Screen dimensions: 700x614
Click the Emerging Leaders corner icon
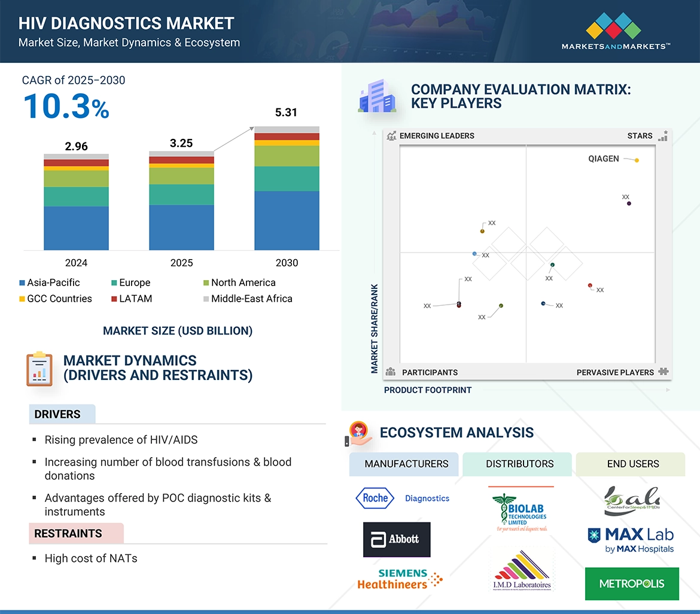tap(392, 136)
